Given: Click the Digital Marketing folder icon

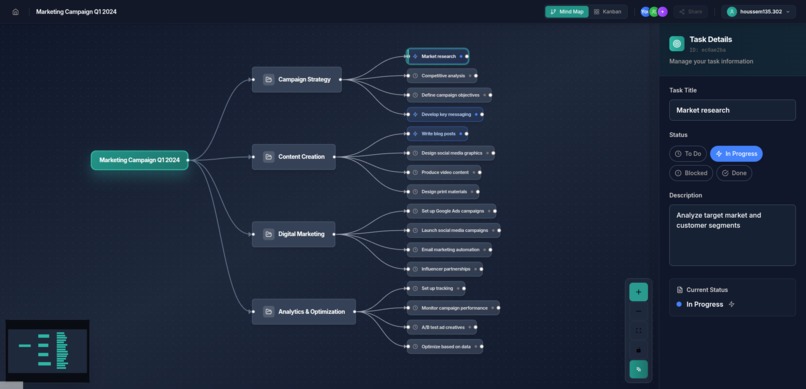Looking at the screenshot, I should tap(268, 234).
